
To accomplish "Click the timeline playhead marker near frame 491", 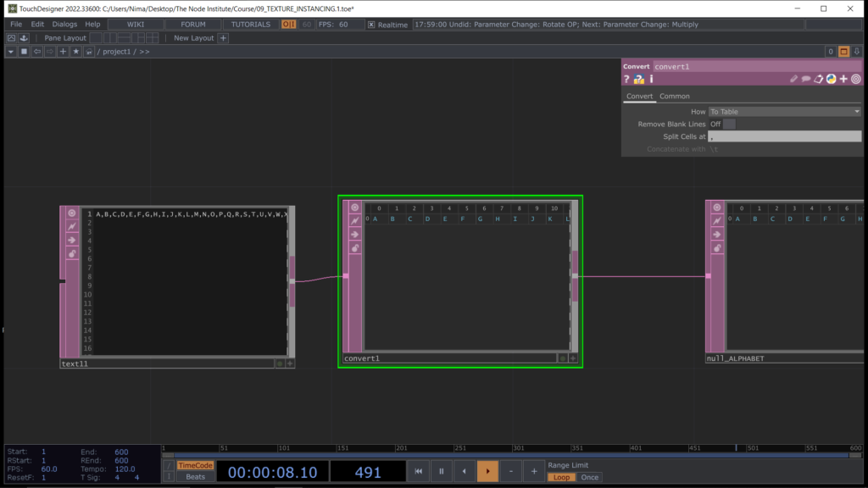I will coord(736,447).
